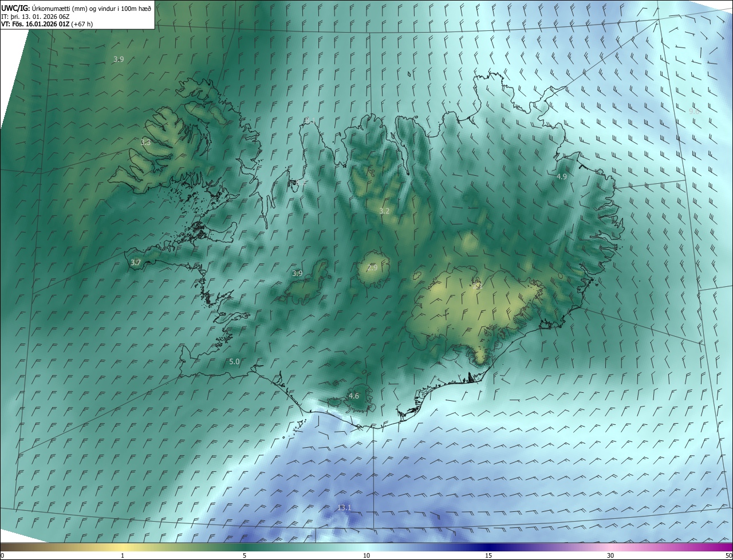Screen dimensions: 733x560
Task: Pick the dark blue legend color near 15 mm
Action: point(488,547)
